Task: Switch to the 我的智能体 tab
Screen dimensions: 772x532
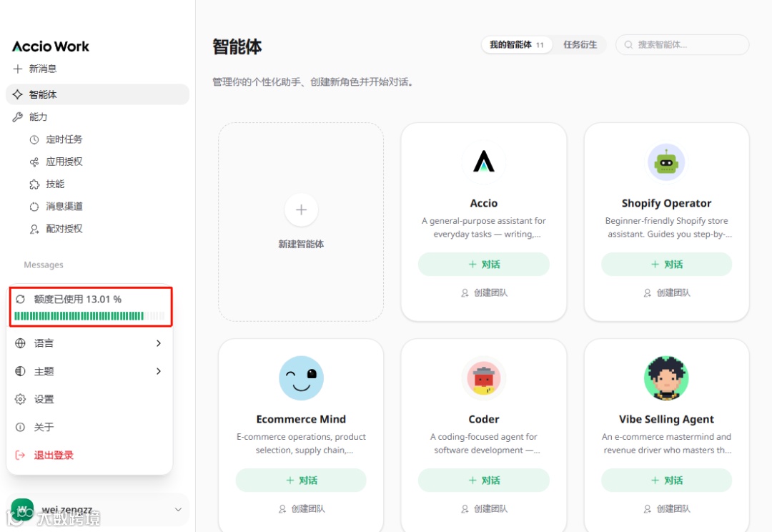Action: pos(517,45)
